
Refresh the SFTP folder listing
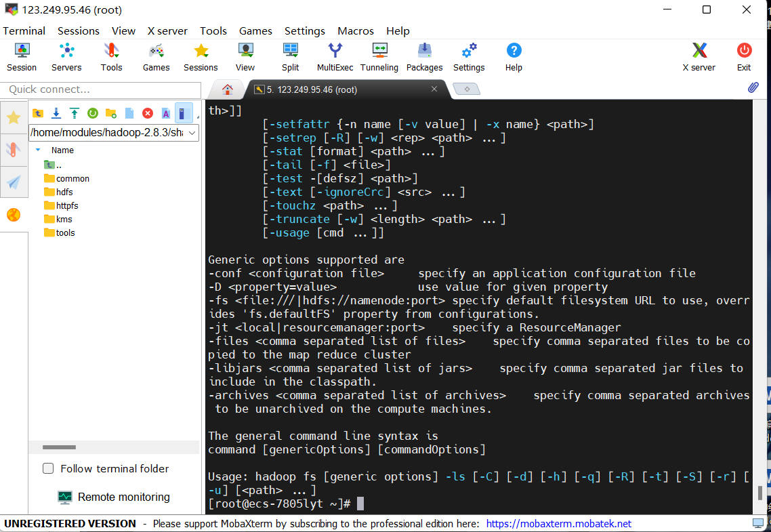pyautogui.click(x=93, y=113)
